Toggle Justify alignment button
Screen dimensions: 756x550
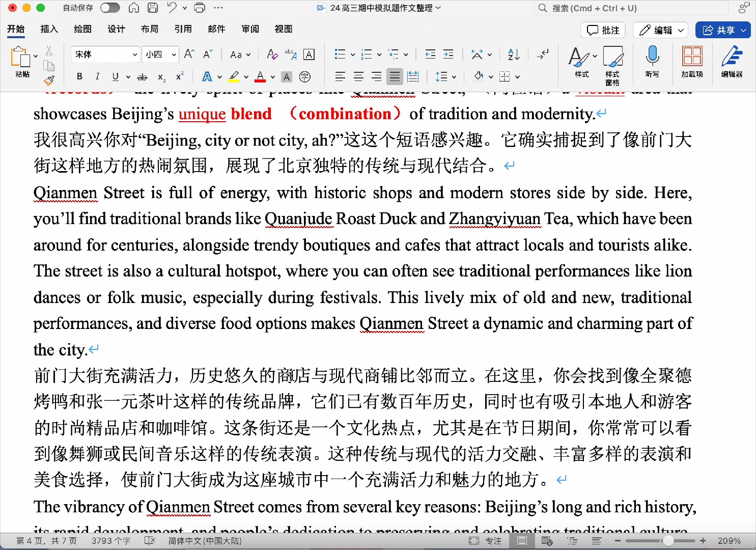(x=395, y=77)
